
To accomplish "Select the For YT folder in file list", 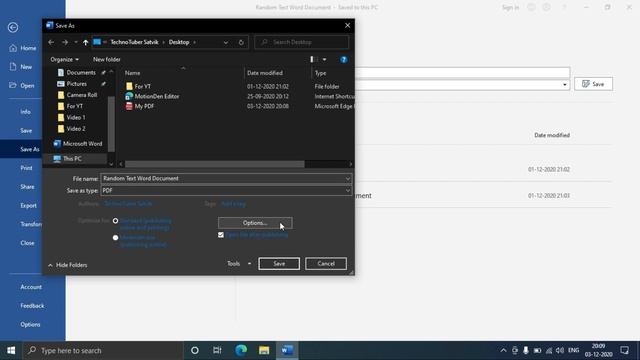I will pos(142,87).
